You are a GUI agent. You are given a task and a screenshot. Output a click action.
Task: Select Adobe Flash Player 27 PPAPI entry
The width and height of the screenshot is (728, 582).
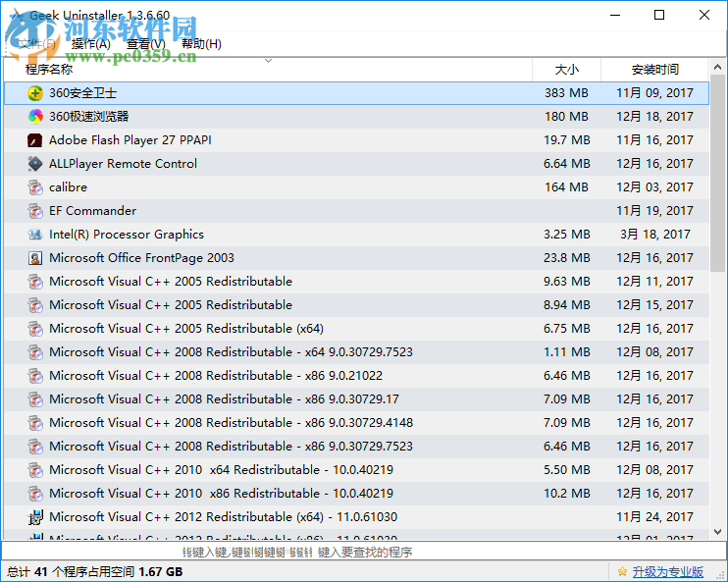[x=130, y=140]
